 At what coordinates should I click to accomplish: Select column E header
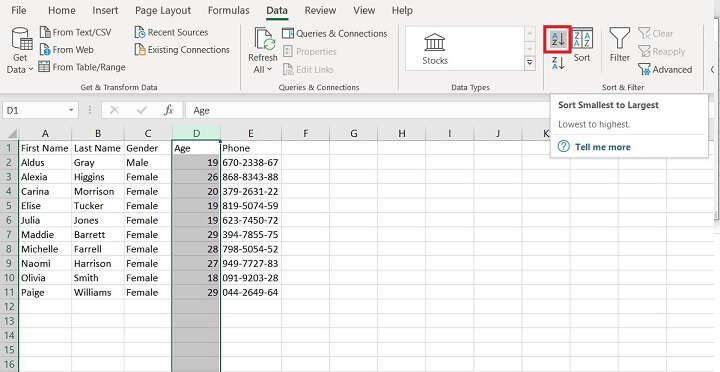pyautogui.click(x=251, y=134)
